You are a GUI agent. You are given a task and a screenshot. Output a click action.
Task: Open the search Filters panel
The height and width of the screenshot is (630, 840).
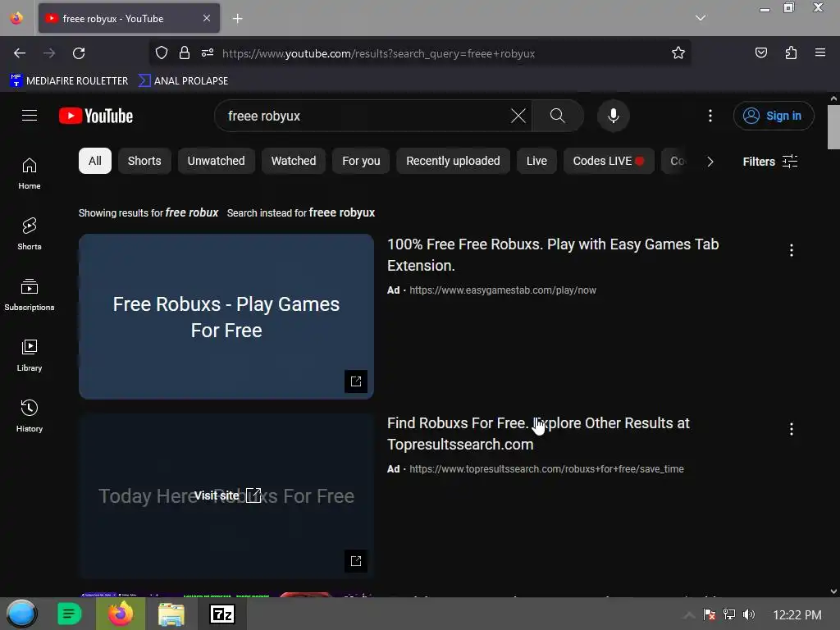pos(769,162)
